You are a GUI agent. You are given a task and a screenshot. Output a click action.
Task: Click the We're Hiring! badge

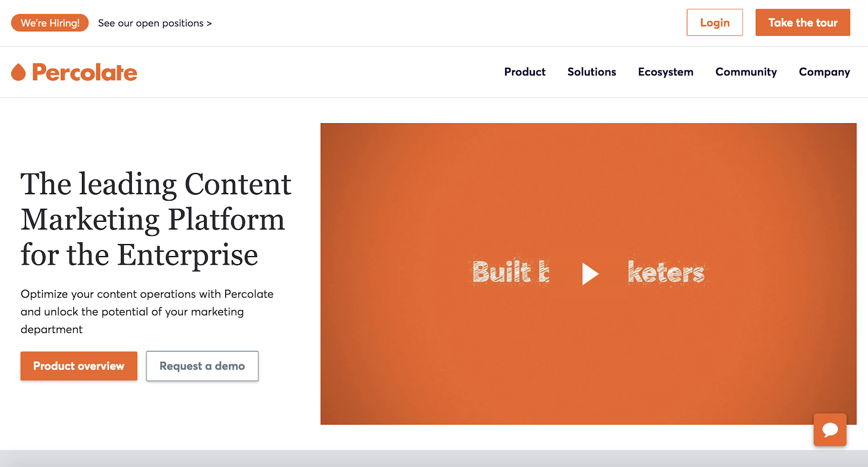pos(50,22)
